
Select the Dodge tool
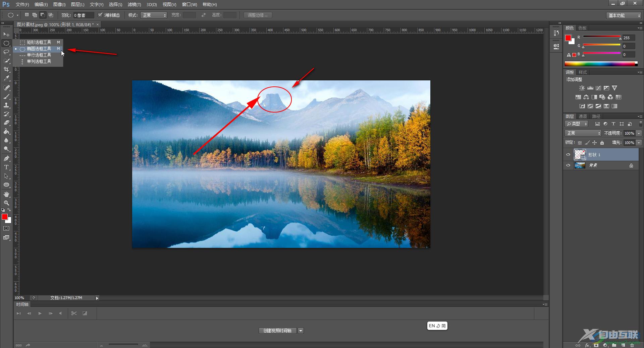6,149
